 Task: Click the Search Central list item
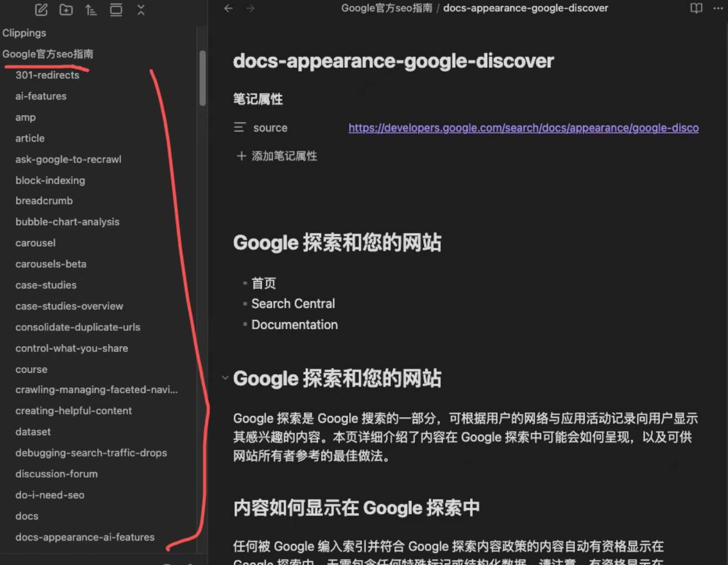293,304
